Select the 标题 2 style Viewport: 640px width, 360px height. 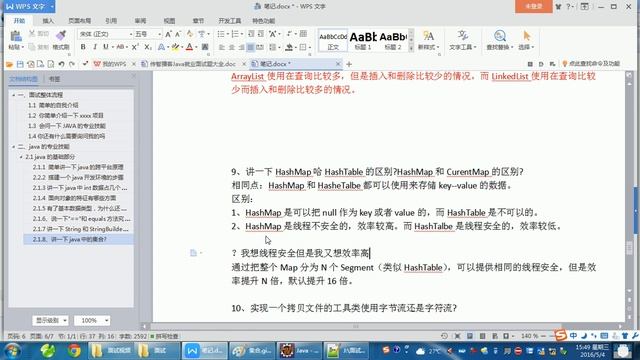click(393, 40)
